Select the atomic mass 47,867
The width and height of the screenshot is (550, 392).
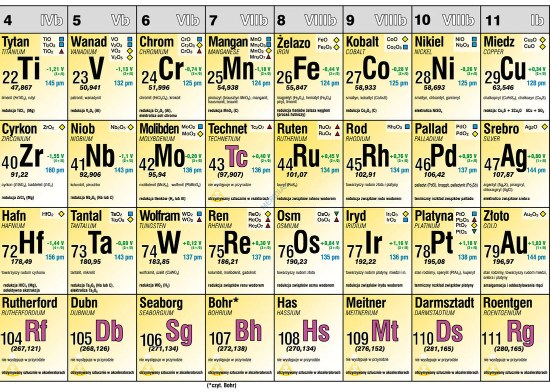tap(21, 87)
